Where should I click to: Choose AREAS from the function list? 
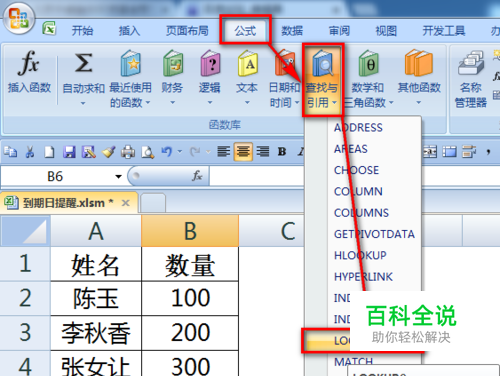click(351, 149)
